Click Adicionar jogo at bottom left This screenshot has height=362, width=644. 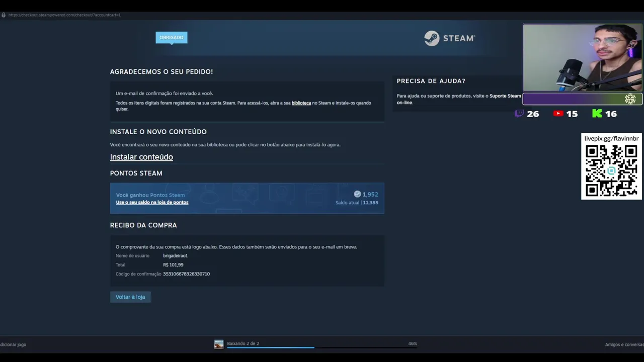click(13, 345)
